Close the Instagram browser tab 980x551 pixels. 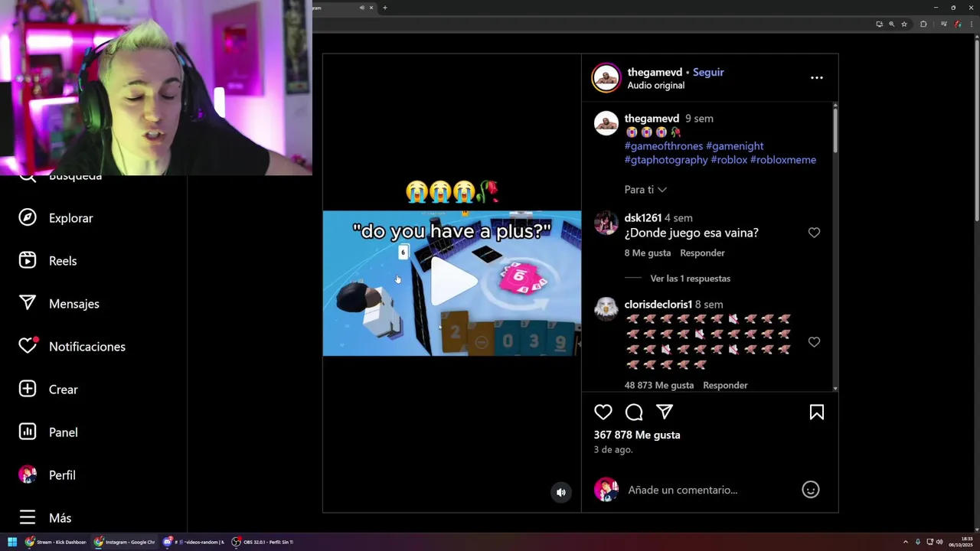coord(371,8)
